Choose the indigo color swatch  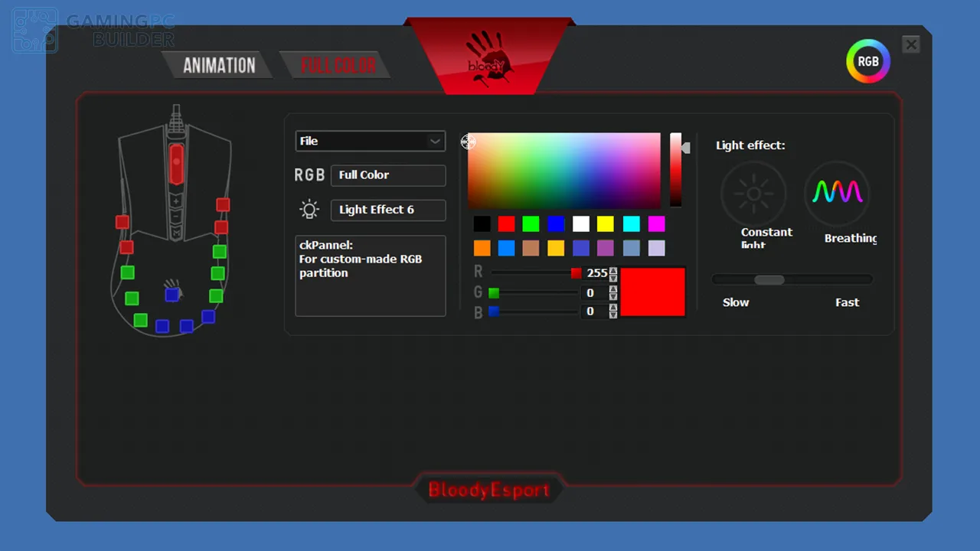[581, 248]
